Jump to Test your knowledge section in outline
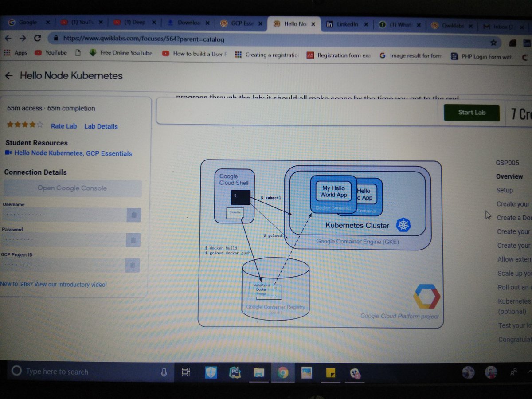 coord(514,325)
